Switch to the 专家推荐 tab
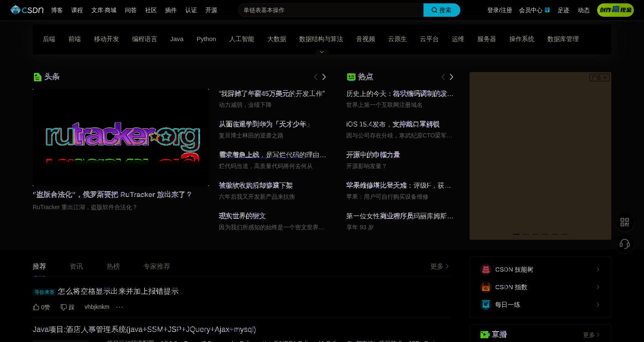644x342 pixels. pos(157,267)
